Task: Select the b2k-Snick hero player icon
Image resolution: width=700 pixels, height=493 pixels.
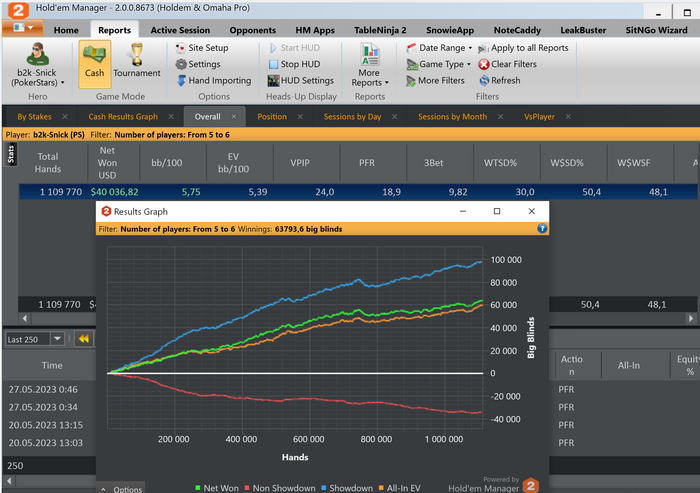Action: click(38, 54)
